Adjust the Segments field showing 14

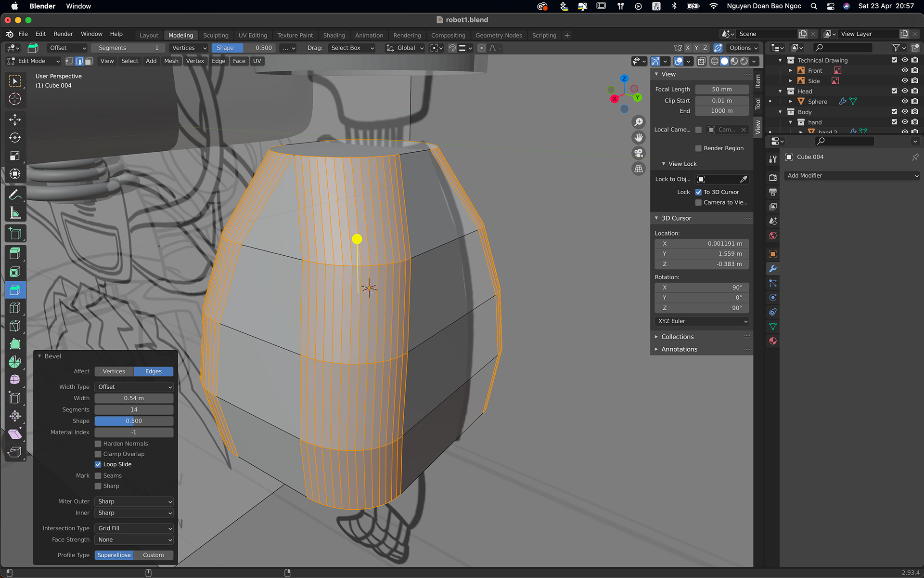[x=134, y=410]
